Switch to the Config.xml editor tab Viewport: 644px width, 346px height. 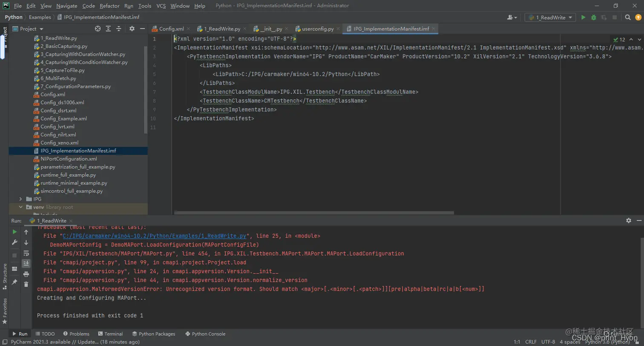coord(171,29)
